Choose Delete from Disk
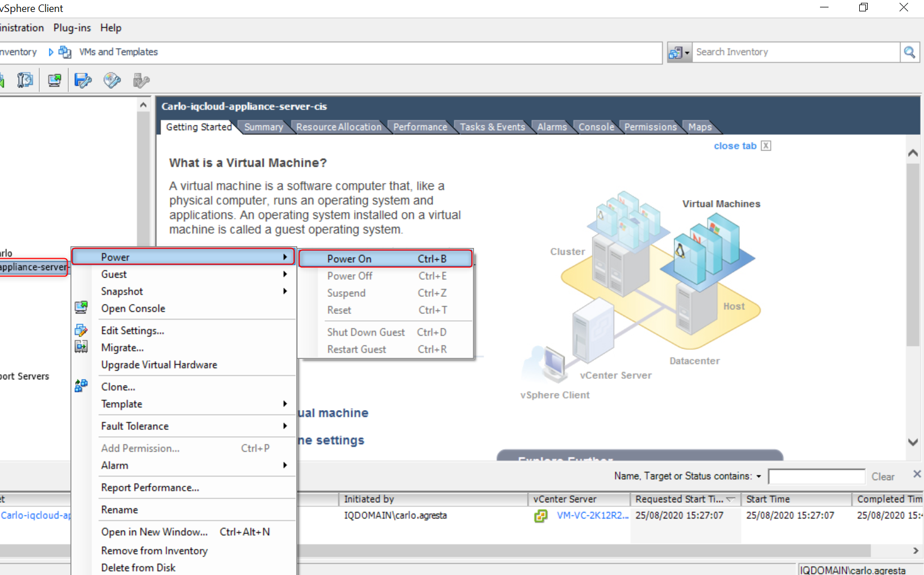Image resolution: width=924 pixels, height=575 pixels. (138, 568)
